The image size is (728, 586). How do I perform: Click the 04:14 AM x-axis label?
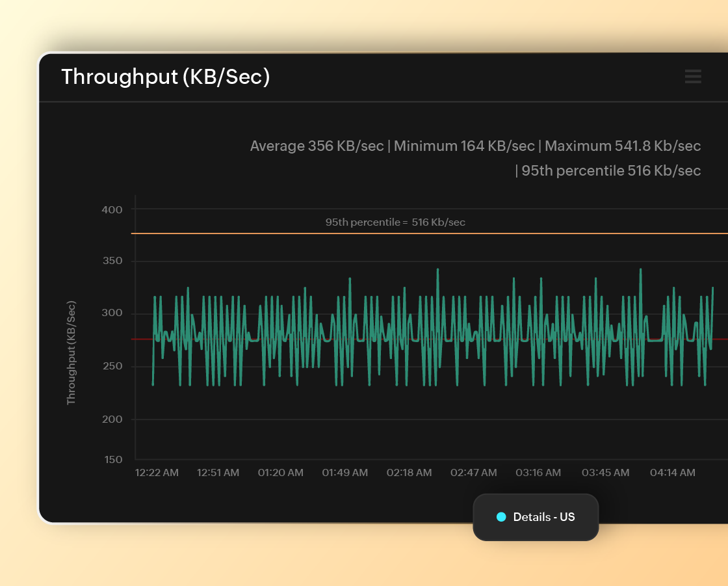[x=672, y=473]
